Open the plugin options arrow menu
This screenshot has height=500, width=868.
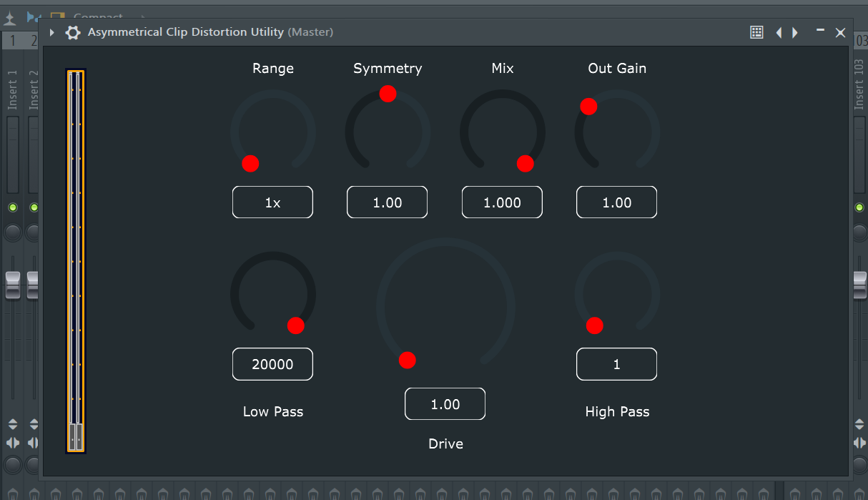click(51, 32)
